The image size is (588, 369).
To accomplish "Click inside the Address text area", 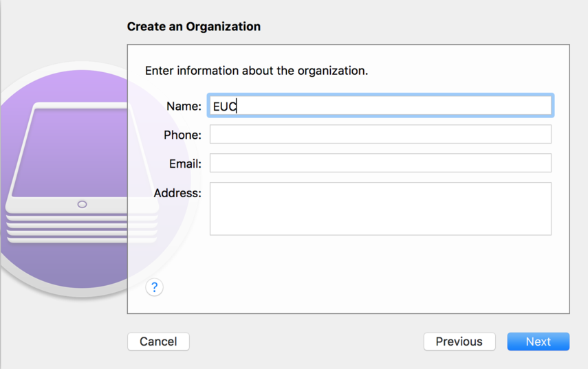I will 380,209.
